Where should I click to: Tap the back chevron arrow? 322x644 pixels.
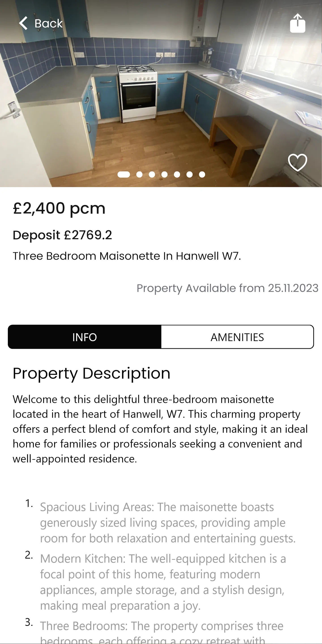click(23, 23)
